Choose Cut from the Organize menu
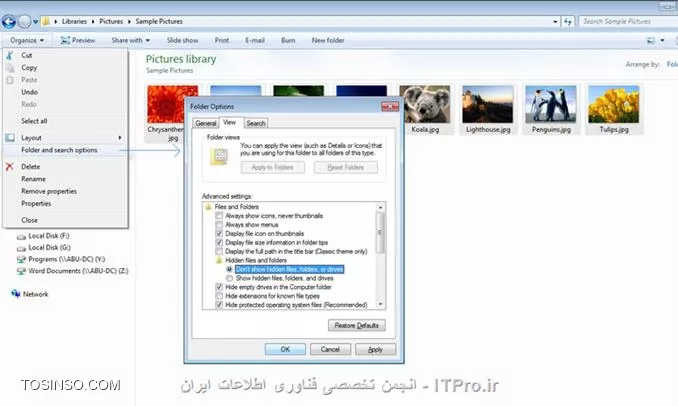 tap(66, 55)
